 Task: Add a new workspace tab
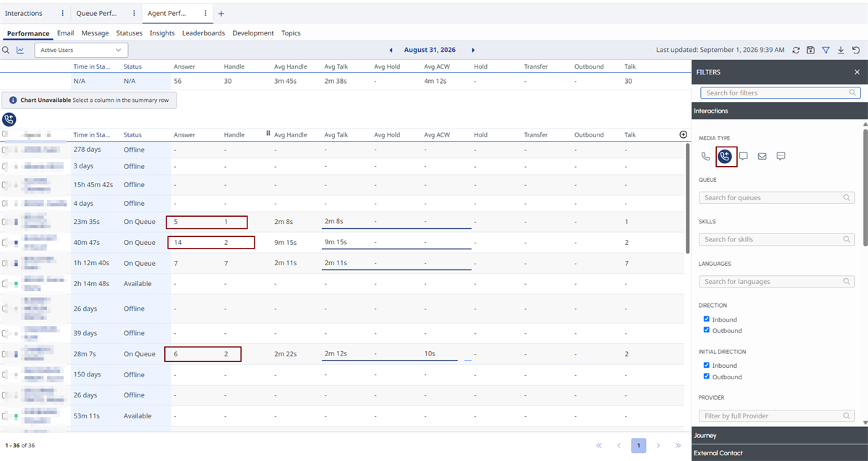pyautogui.click(x=221, y=14)
